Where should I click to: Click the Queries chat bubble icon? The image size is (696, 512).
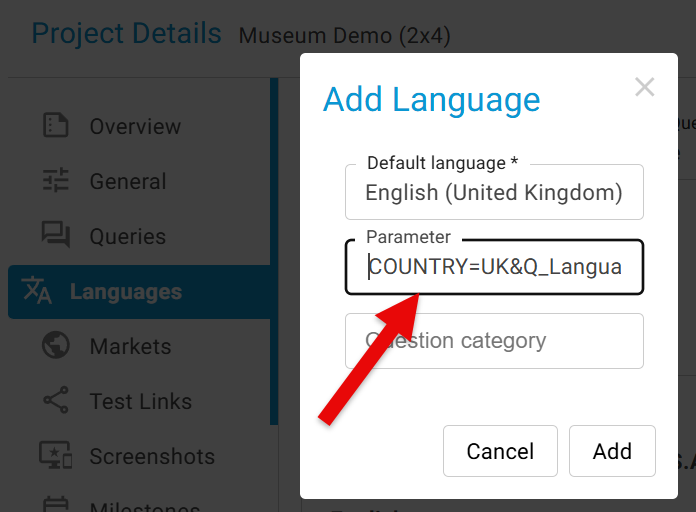coord(56,236)
